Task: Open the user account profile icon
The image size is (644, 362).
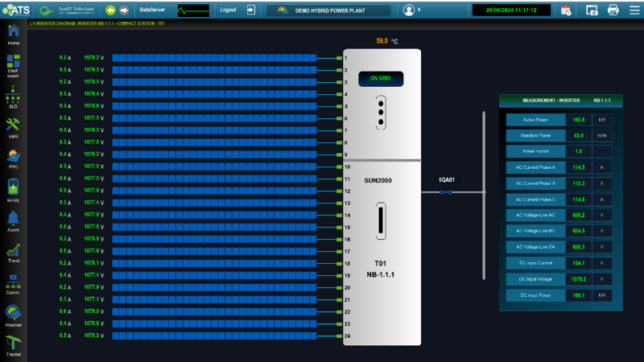Action: click(409, 10)
